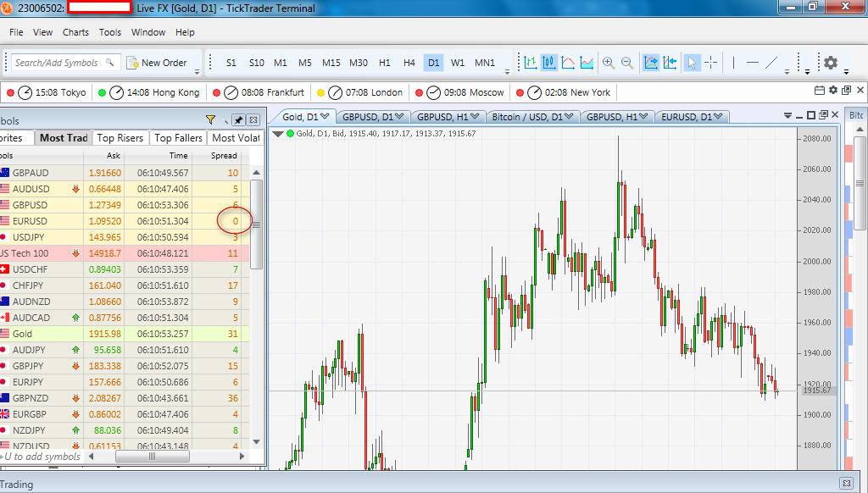Viewport: 868px width, 493px height.
Task: Select the arrow pointer cursor tool
Action: point(692,63)
